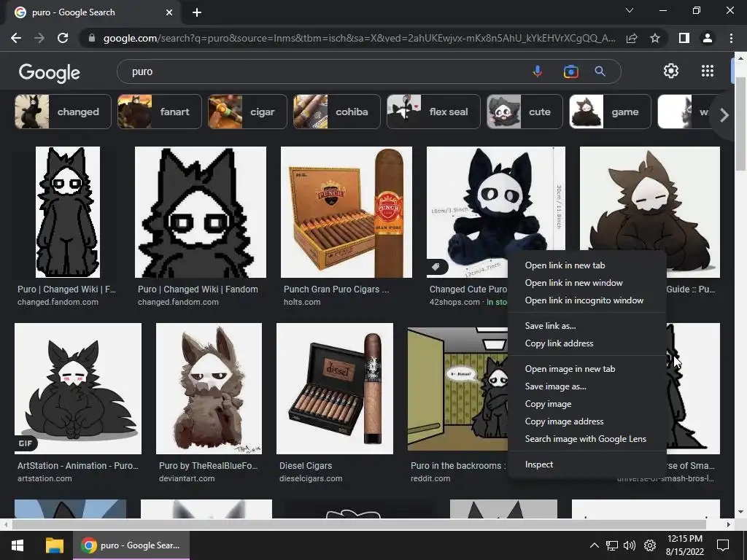Reload the page with the refresh icon

(x=63, y=38)
